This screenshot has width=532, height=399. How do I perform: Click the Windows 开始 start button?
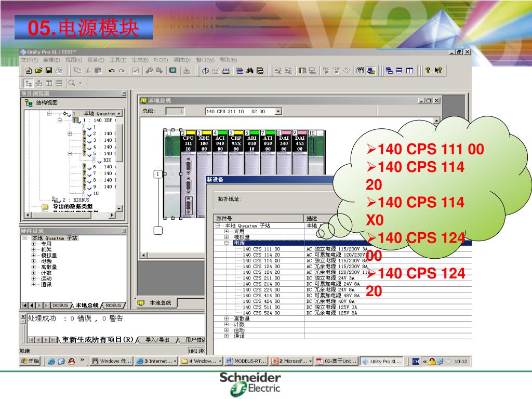[x=30, y=361]
